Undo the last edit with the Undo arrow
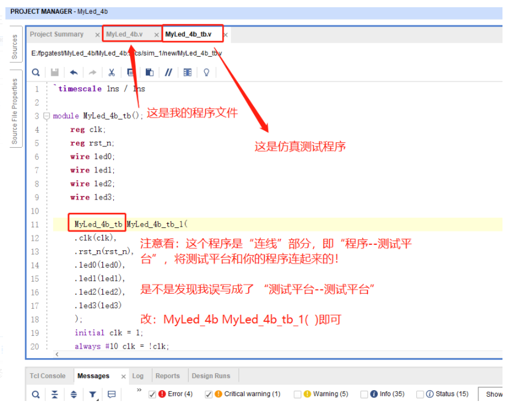The height and width of the screenshot is (404, 532). click(74, 72)
